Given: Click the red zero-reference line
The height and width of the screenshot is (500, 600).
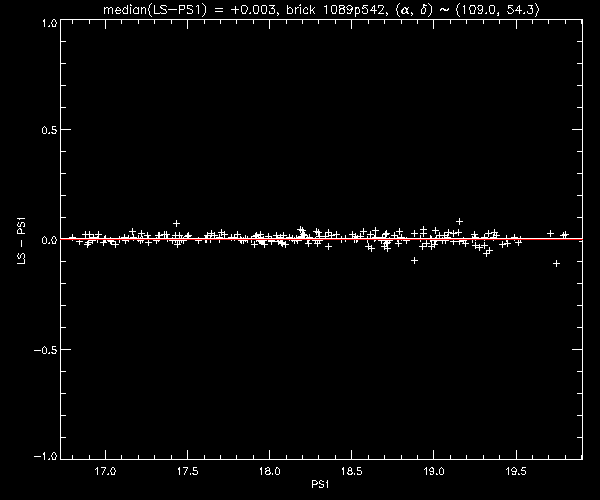Looking at the screenshot, I should coord(321,239).
